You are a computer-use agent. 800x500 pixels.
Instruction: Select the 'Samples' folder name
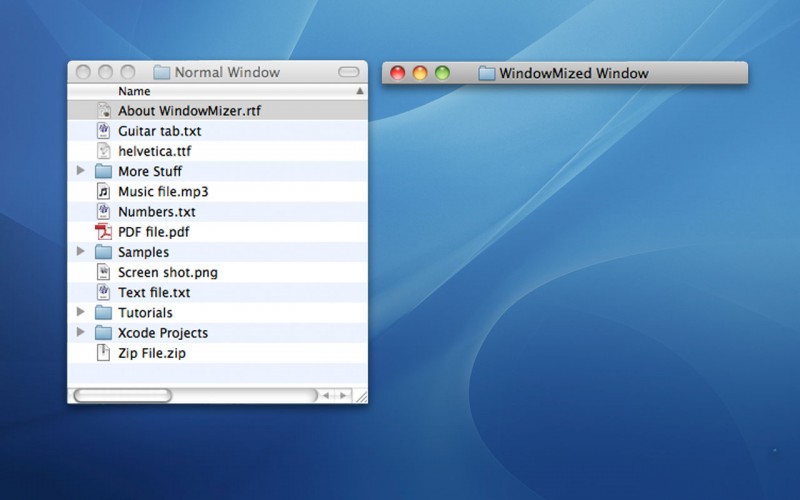[x=143, y=252]
